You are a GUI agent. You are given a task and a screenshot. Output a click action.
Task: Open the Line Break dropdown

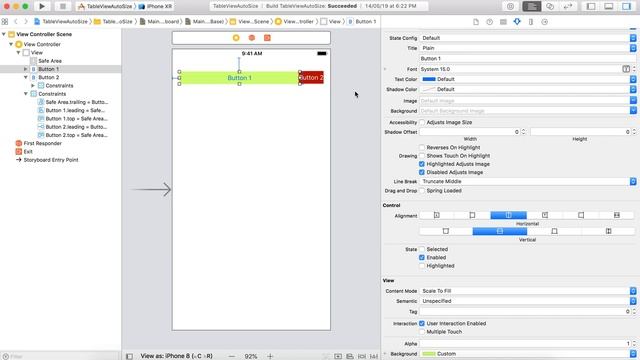pos(528,181)
